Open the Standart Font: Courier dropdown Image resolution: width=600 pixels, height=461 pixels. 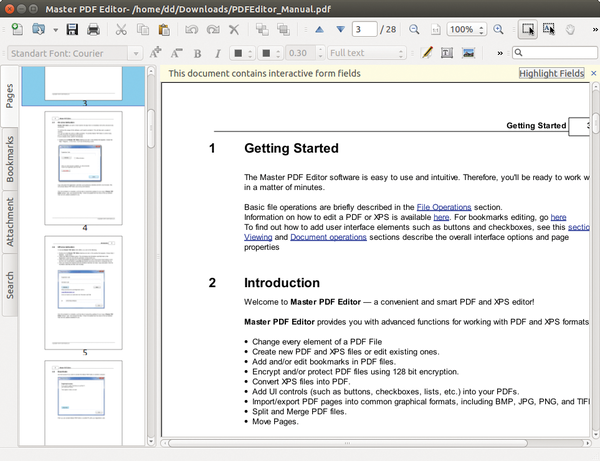[x=75, y=53]
